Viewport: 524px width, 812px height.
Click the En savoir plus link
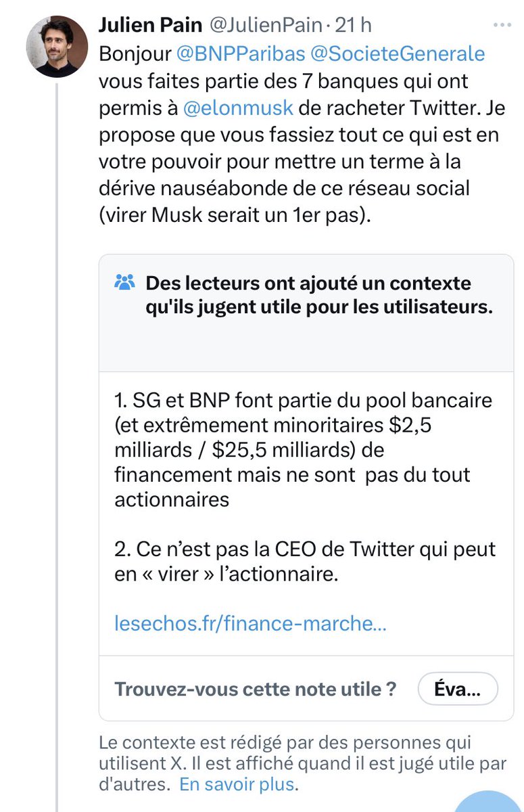(x=237, y=785)
